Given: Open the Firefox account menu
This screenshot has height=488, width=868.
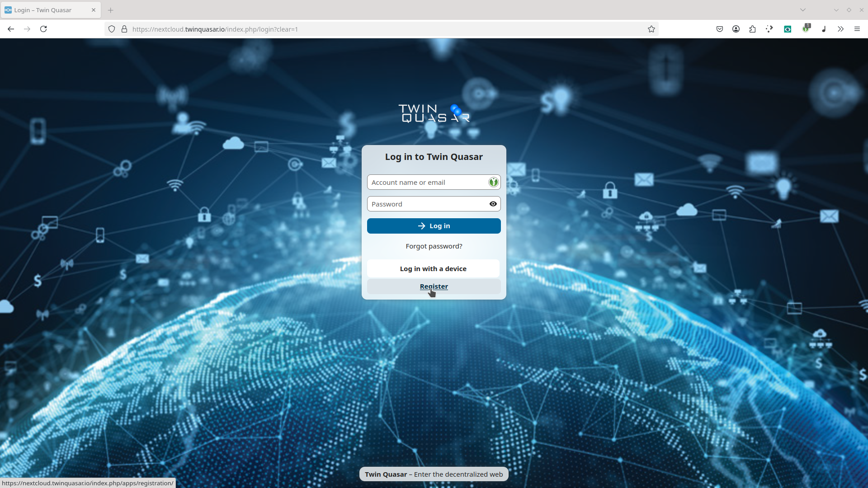Looking at the screenshot, I should coord(736,29).
